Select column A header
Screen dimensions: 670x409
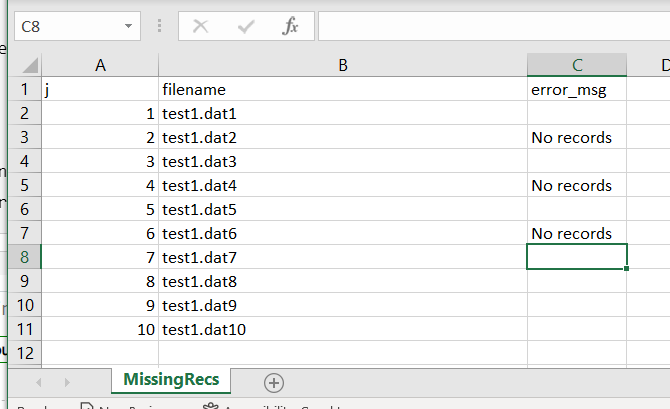(100, 66)
